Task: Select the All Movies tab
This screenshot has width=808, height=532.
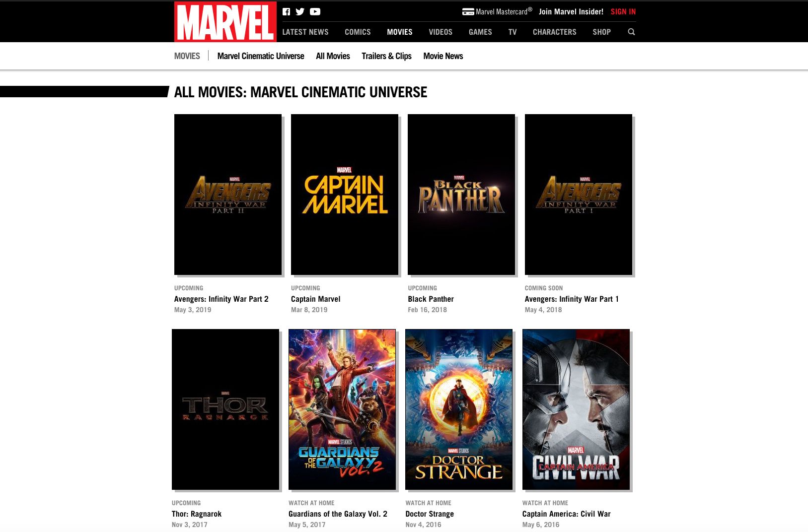Action: (x=332, y=56)
